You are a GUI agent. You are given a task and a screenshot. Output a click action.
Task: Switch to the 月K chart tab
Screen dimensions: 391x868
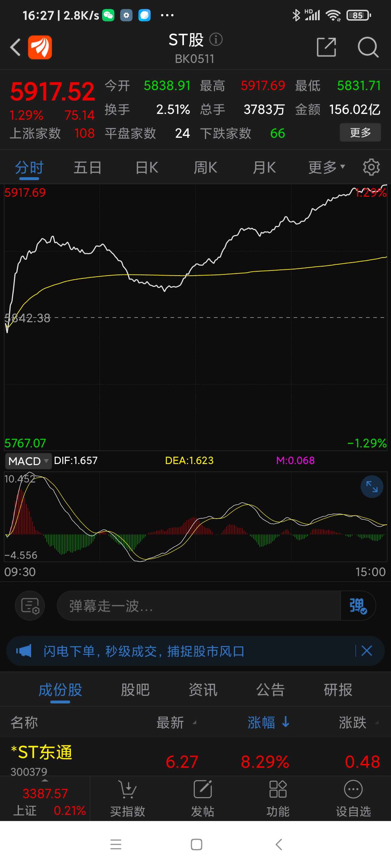coord(264,167)
